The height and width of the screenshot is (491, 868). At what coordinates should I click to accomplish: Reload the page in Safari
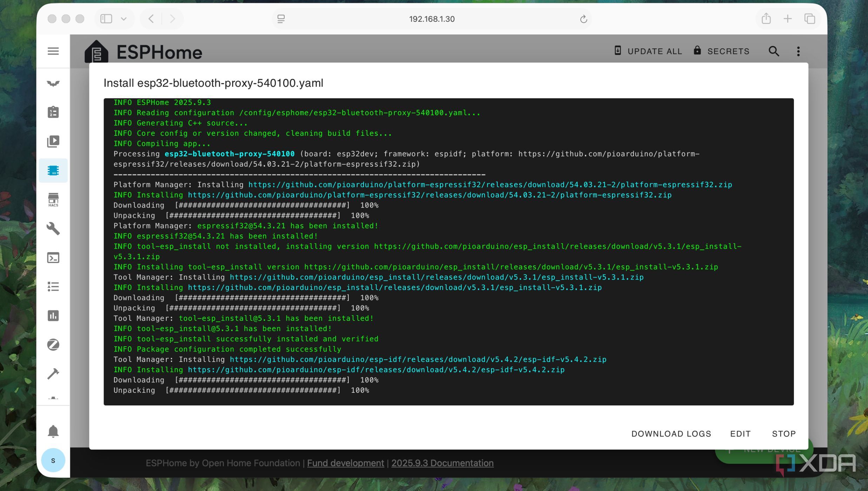[583, 19]
